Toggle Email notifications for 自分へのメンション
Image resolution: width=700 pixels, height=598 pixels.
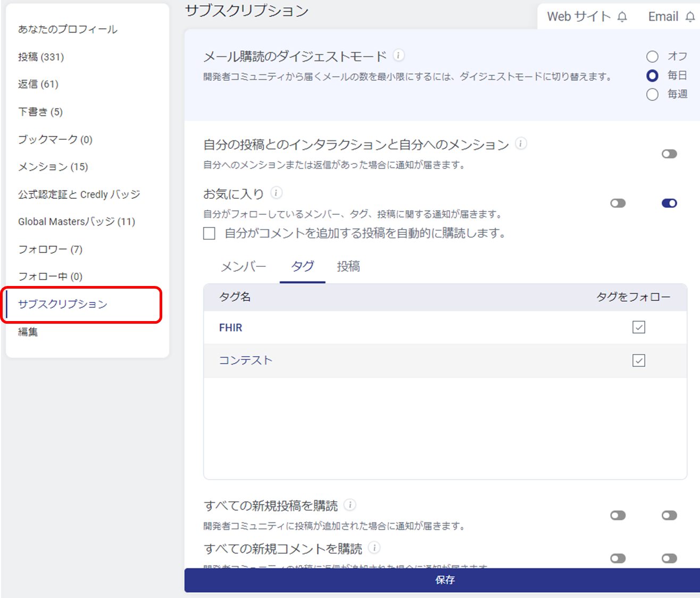coord(669,154)
